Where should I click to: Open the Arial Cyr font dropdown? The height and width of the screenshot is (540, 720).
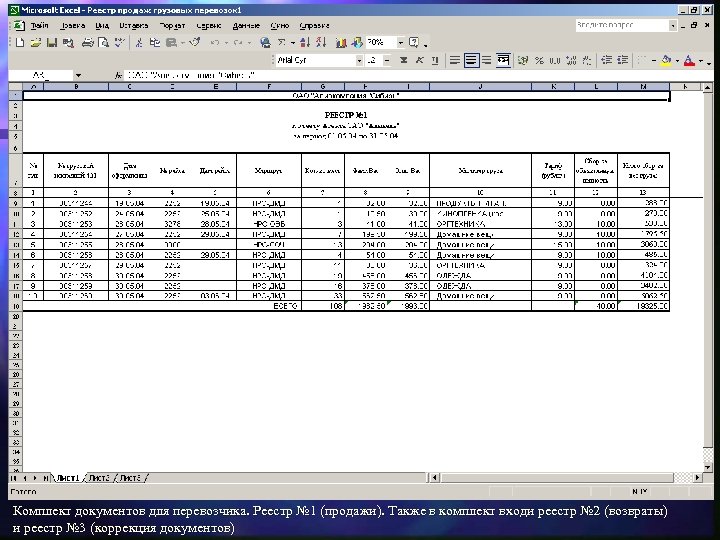click(359, 60)
